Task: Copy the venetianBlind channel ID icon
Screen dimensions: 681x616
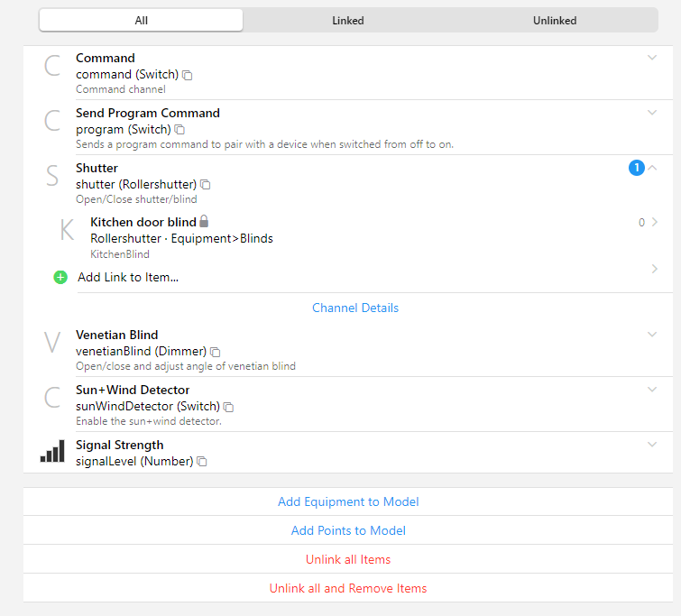Action: [x=216, y=352]
